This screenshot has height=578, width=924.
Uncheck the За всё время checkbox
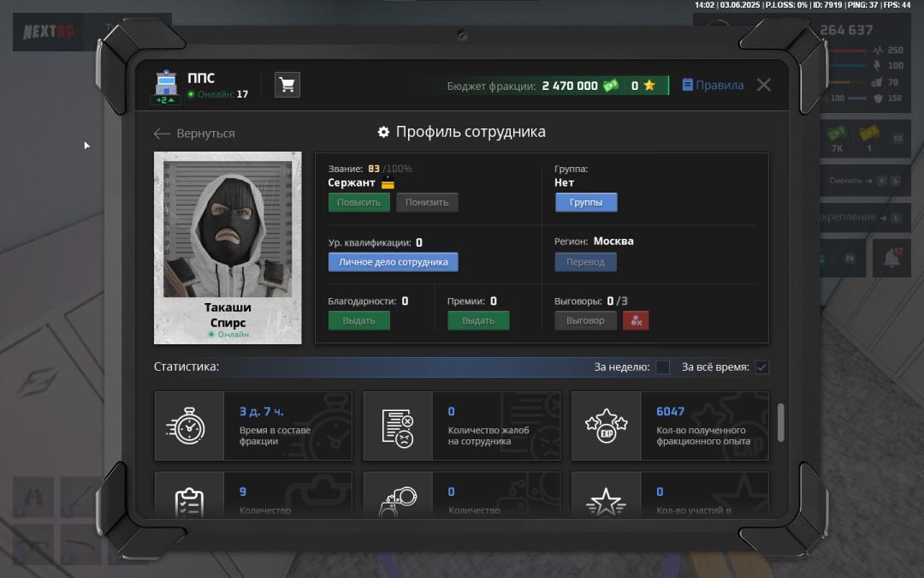point(762,367)
